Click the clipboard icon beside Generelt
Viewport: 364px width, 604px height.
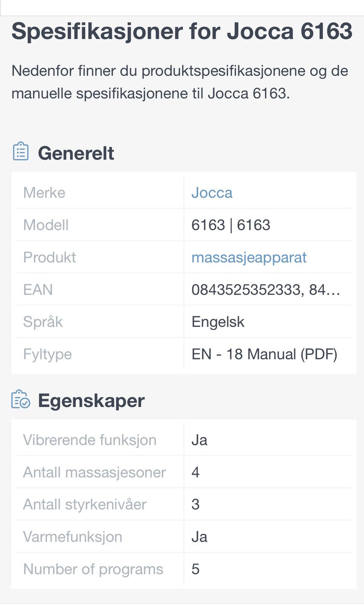coord(20,152)
